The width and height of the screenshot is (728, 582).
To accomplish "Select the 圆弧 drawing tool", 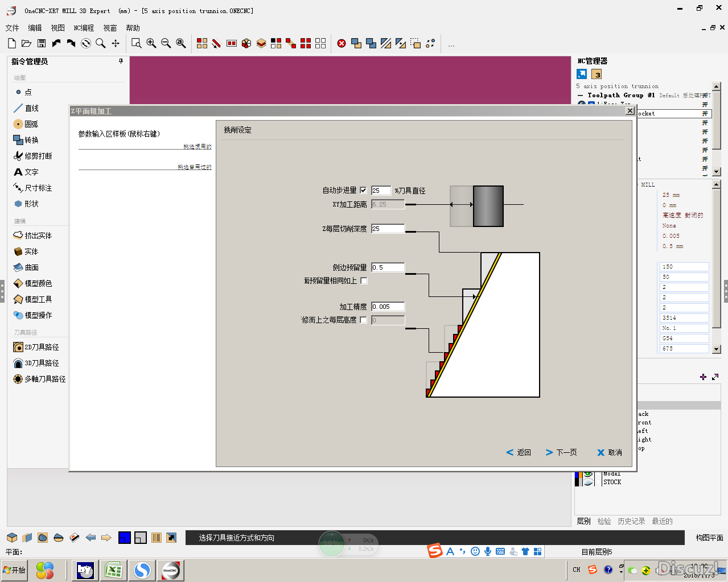I will 26,124.
